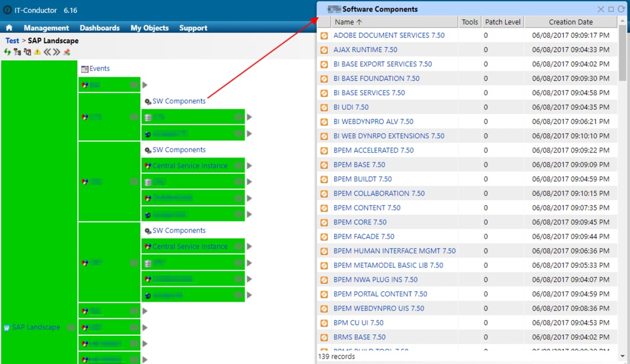Go to the Test breadcrumb link
This screenshot has width=630, height=364.
[12, 41]
